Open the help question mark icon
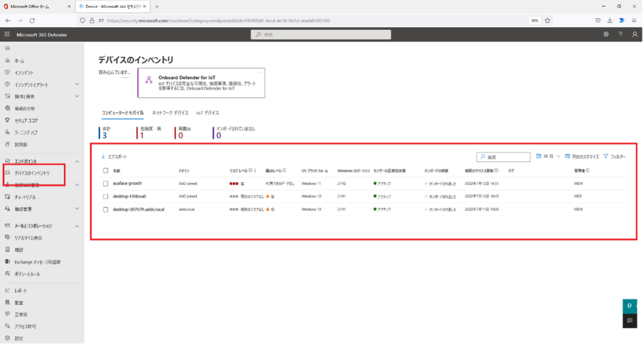The image size is (644, 347). [620, 35]
